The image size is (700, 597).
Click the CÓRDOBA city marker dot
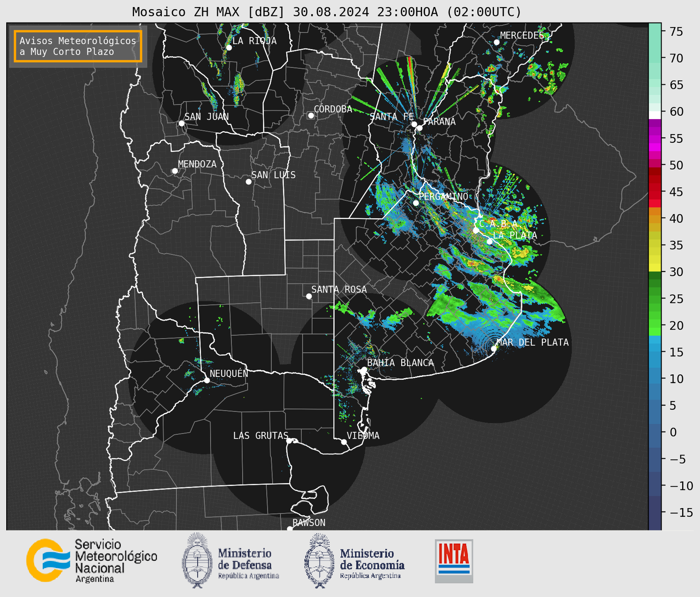pyautogui.click(x=311, y=115)
